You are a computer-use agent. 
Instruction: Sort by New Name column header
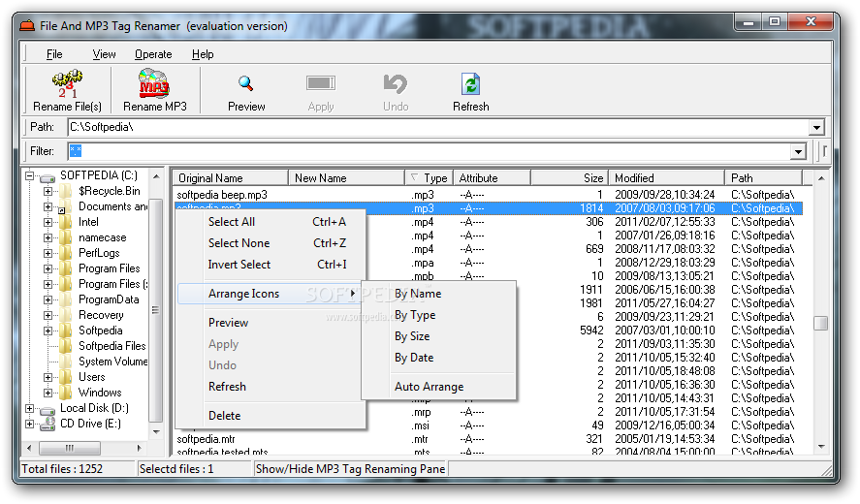click(x=347, y=178)
